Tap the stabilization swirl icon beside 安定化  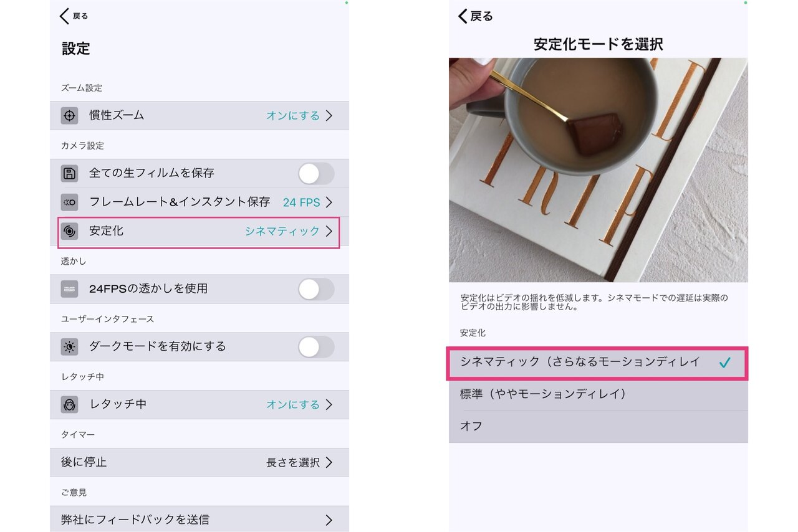coord(69,231)
